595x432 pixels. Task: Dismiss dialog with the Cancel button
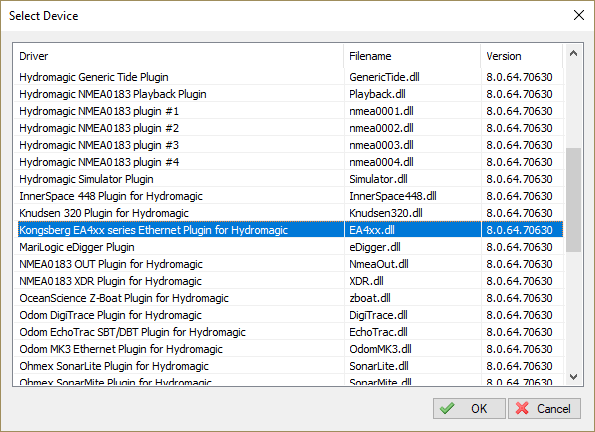point(544,408)
